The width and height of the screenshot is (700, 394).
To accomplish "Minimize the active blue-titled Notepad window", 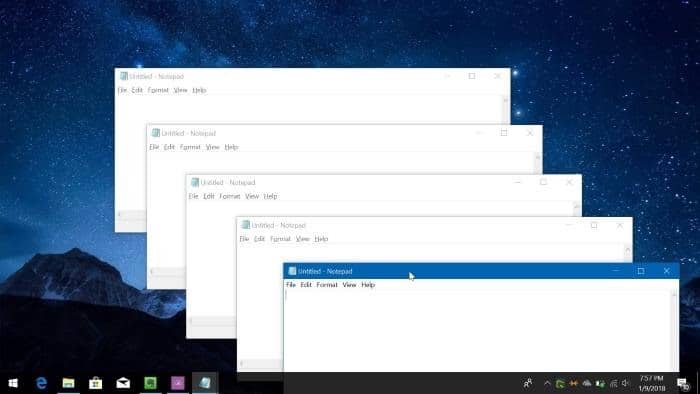I will 616,271.
